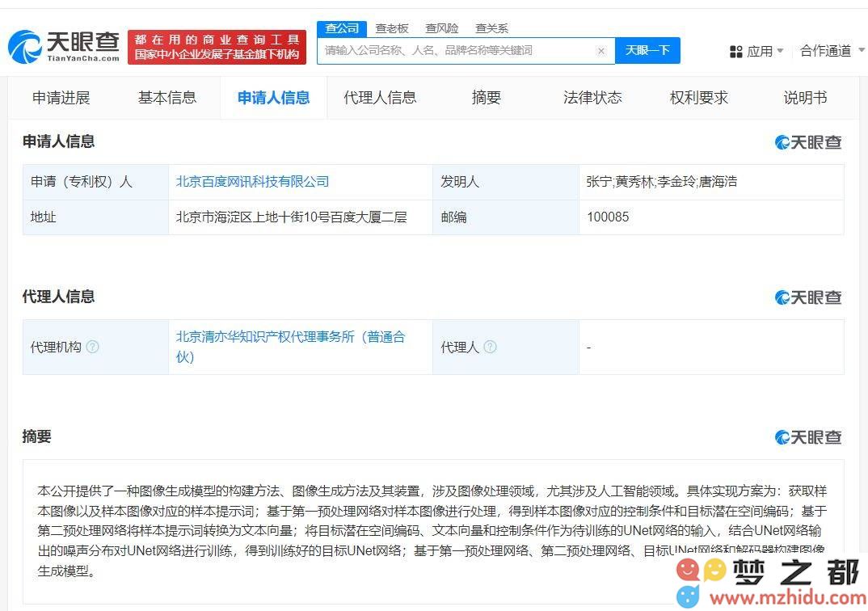Expand the 应用 dropdown arrow
868x611 pixels.
click(780, 51)
